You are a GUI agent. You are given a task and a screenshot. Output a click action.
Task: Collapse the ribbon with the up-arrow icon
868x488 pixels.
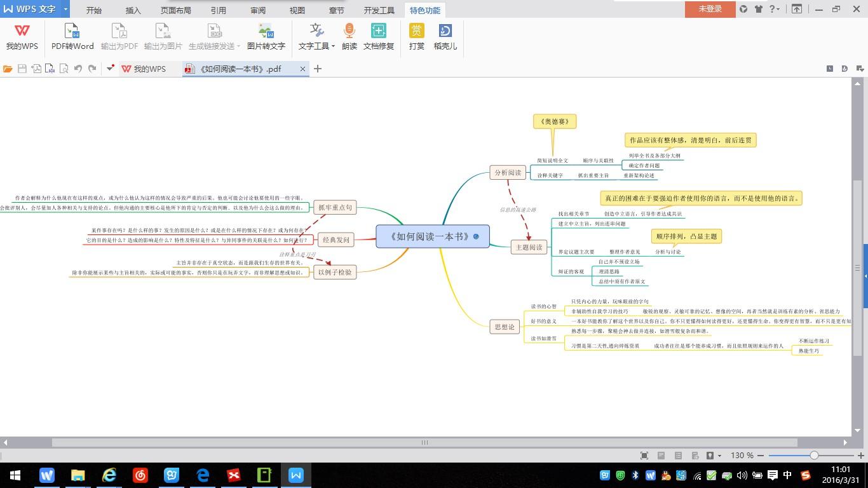(797, 9)
